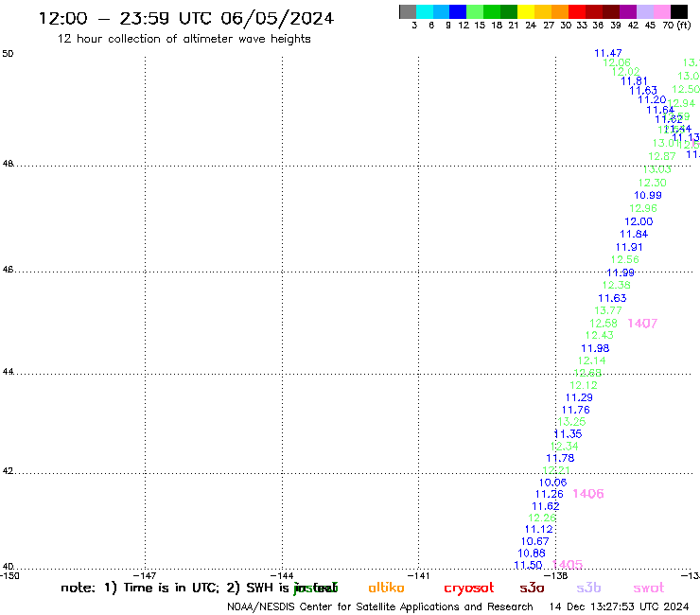Click the timestamp '14 Dec 13:27:53 UTC 2024'
Viewport: 700px width, 615px height.
pos(619,607)
